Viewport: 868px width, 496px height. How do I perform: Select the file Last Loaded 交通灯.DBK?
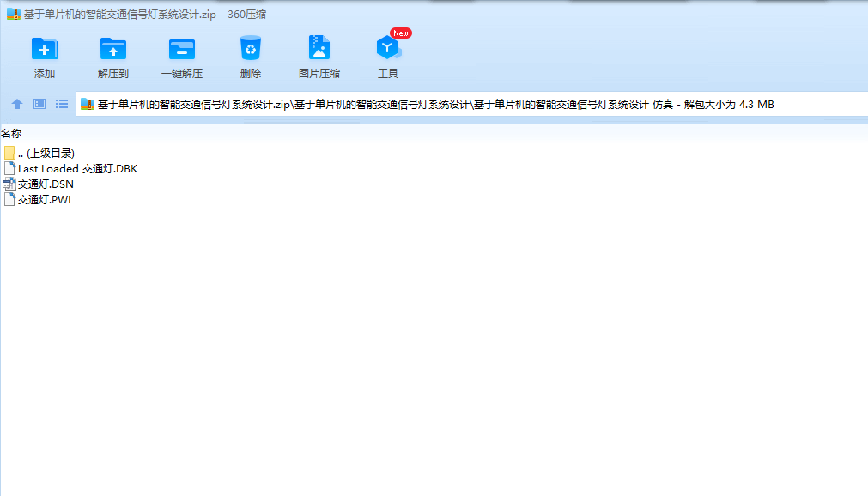tap(77, 169)
